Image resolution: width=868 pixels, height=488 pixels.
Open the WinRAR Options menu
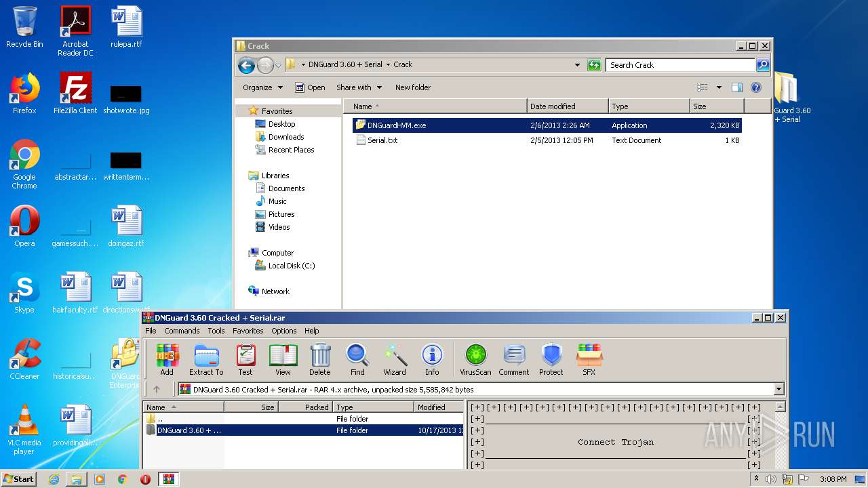coord(284,331)
